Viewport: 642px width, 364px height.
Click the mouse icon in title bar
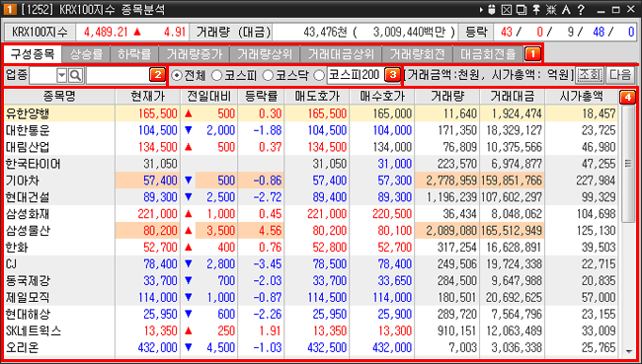click(x=493, y=10)
